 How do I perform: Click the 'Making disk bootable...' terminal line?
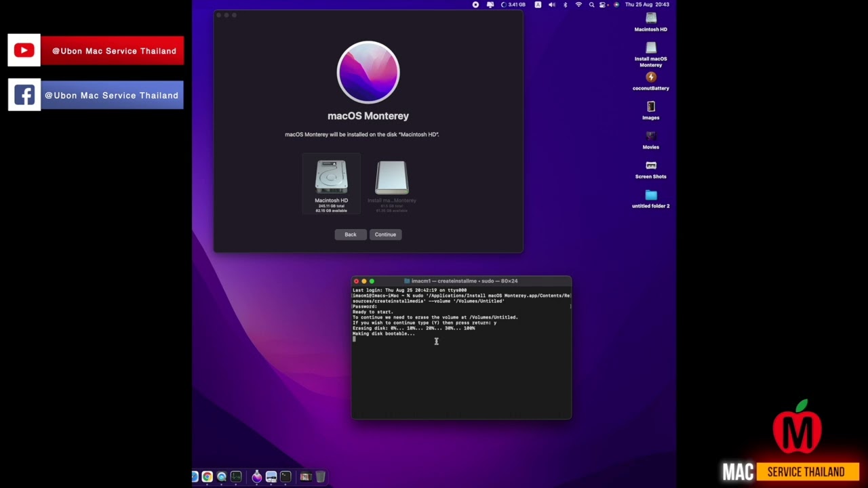point(384,333)
